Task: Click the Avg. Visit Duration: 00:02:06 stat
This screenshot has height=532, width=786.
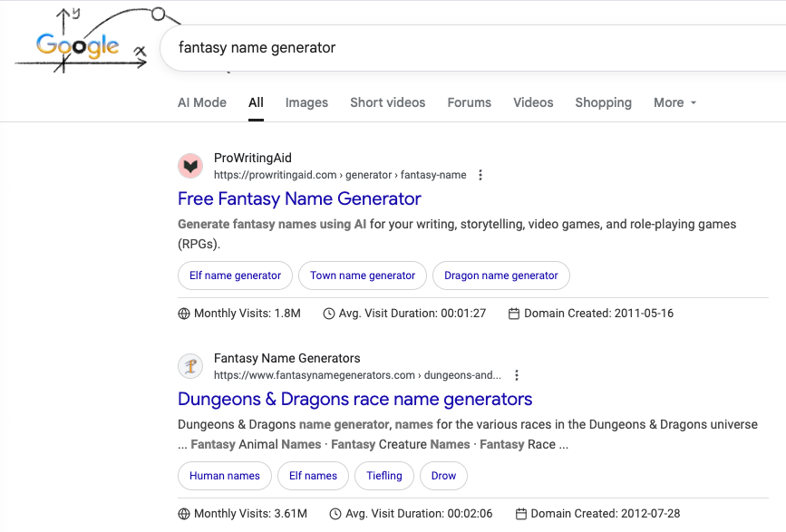Action: [411, 514]
